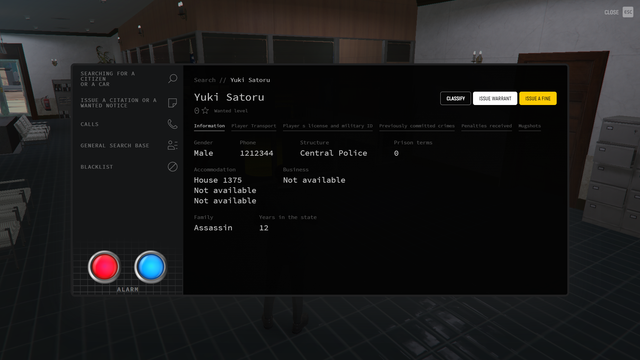Viewport: 640px width, 360px height.
Task: Click the prison terms value 0
Action: pyautogui.click(x=396, y=153)
